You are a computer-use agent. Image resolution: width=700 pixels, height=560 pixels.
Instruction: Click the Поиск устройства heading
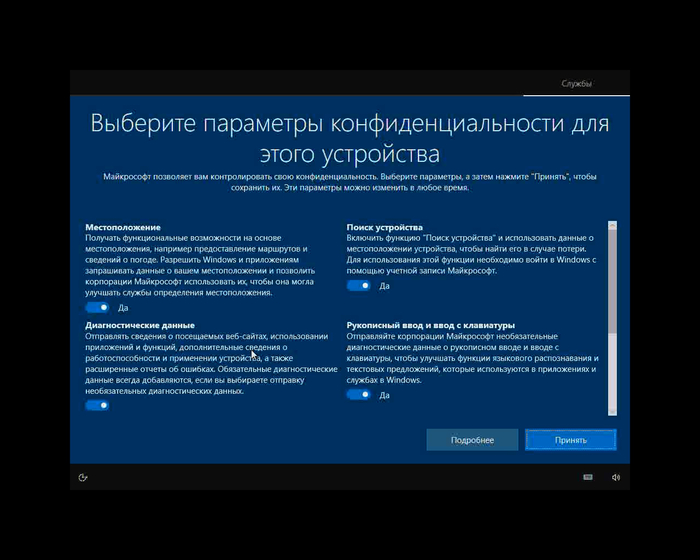[x=385, y=227]
